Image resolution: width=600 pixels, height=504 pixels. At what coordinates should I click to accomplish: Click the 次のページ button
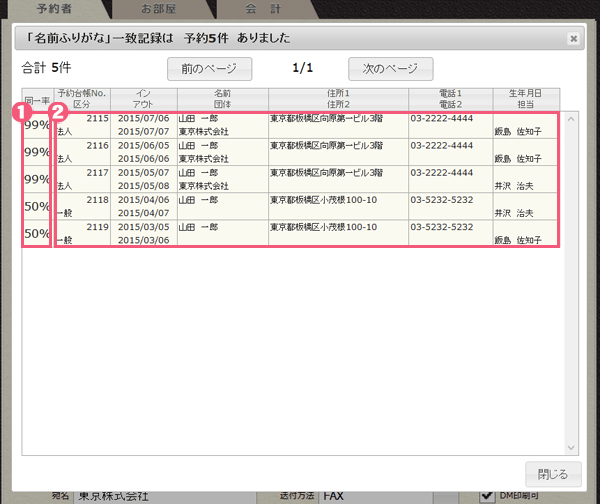point(390,69)
